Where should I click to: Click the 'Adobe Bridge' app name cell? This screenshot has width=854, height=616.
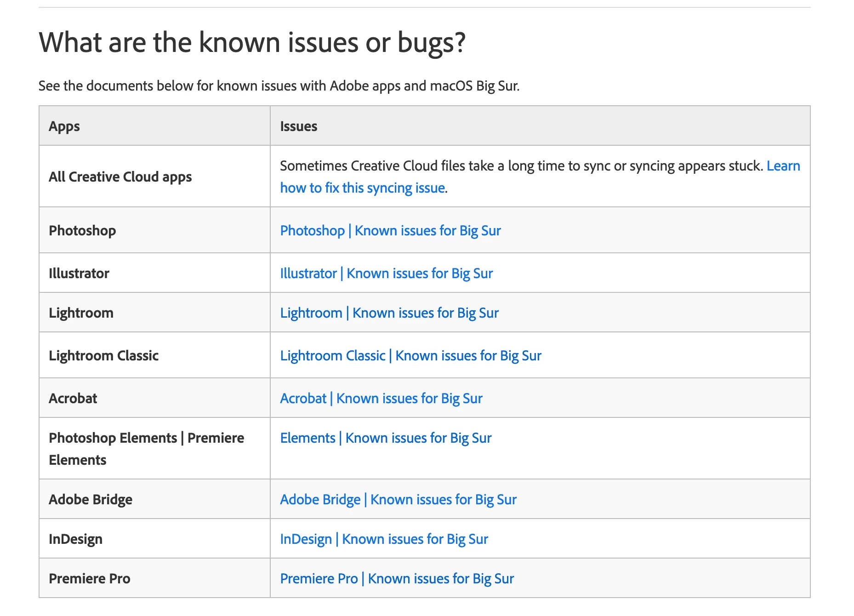(x=154, y=499)
